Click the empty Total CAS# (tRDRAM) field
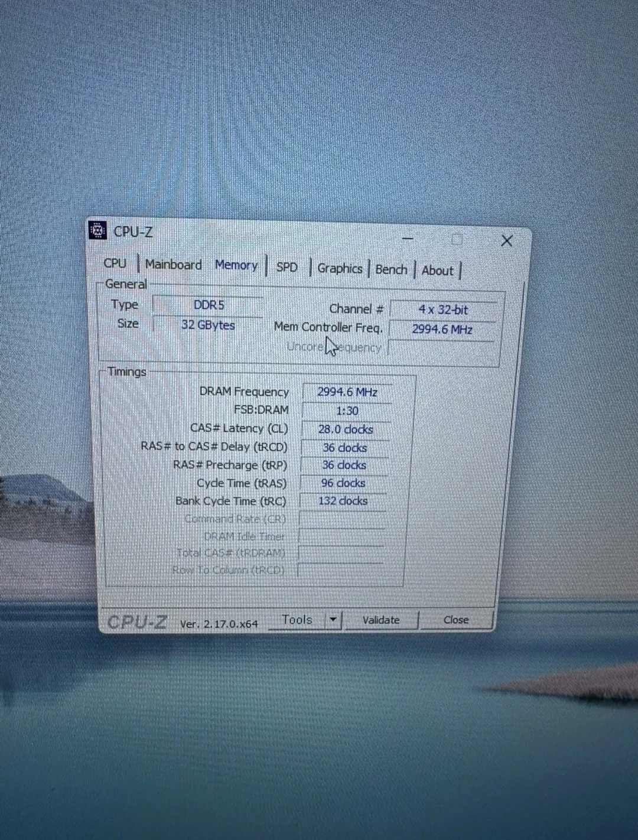The width and height of the screenshot is (638, 840). [x=341, y=554]
